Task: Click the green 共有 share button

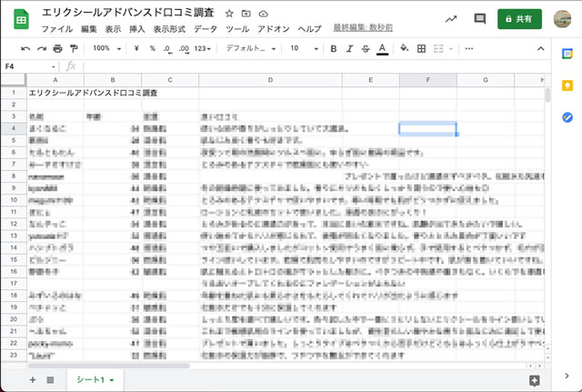Action: click(x=519, y=18)
